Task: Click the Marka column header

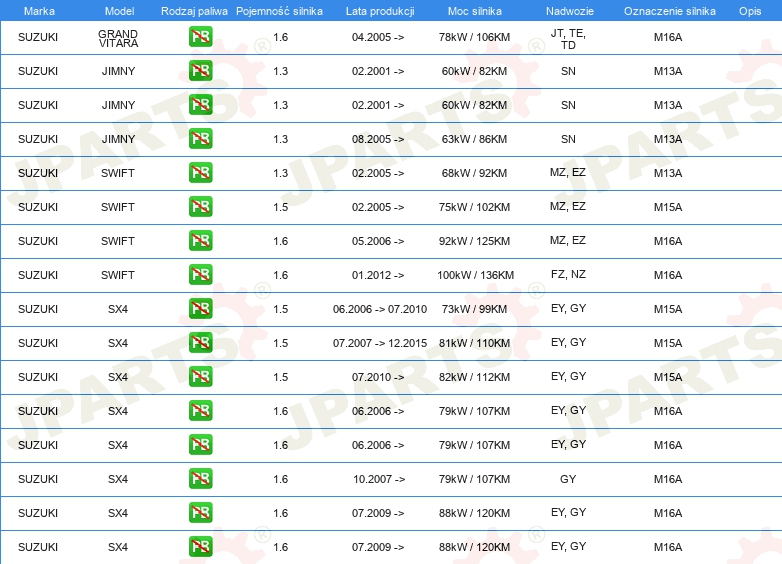Action: tap(38, 10)
